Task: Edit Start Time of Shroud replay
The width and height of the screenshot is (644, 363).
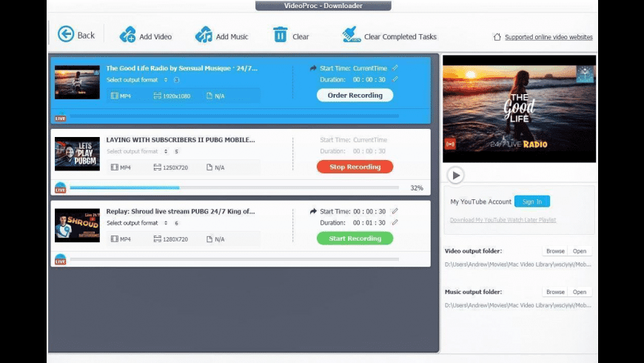Action: [x=395, y=211]
